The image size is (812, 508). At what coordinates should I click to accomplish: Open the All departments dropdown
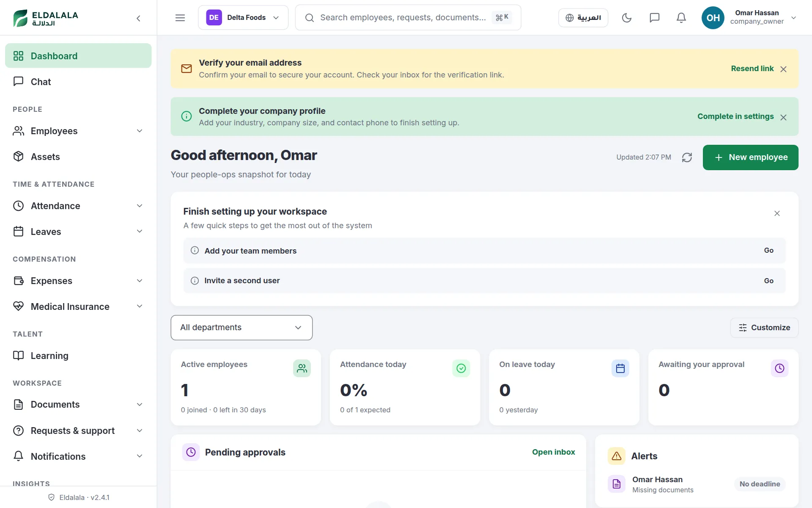241,328
